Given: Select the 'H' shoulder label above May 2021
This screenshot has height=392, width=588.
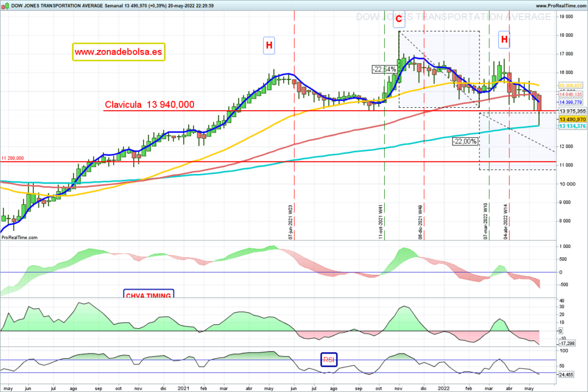Looking at the screenshot, I should coord(269,45).
